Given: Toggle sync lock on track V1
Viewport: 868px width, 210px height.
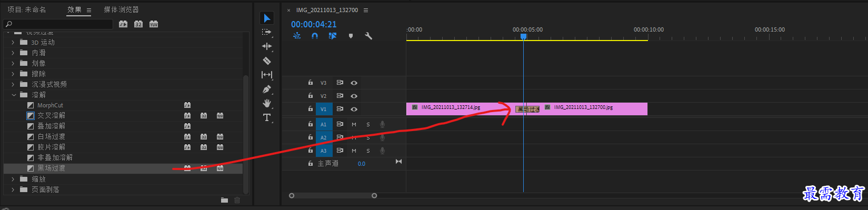Looking at the screenshot, I should [340, 109].
